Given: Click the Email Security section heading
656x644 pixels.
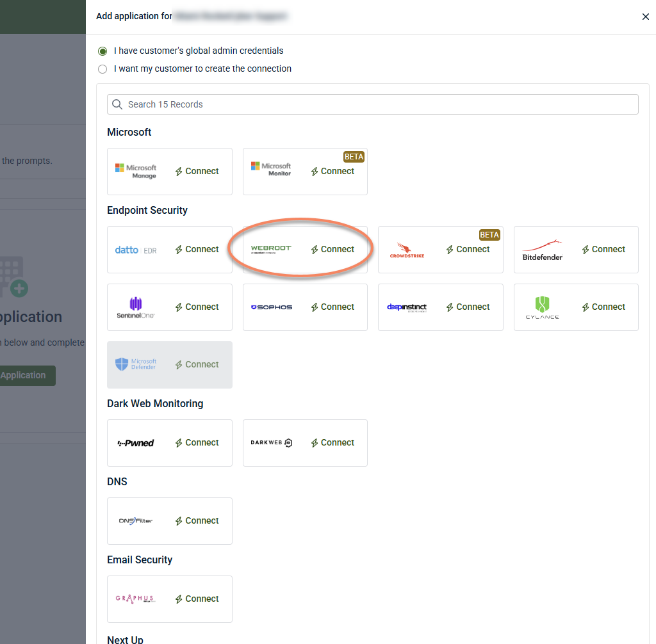Looking at the screenshot, I should (140, 560).
